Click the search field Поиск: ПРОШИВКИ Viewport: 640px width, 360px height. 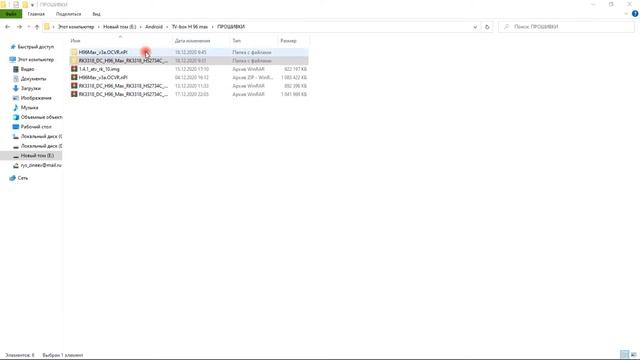566,27
